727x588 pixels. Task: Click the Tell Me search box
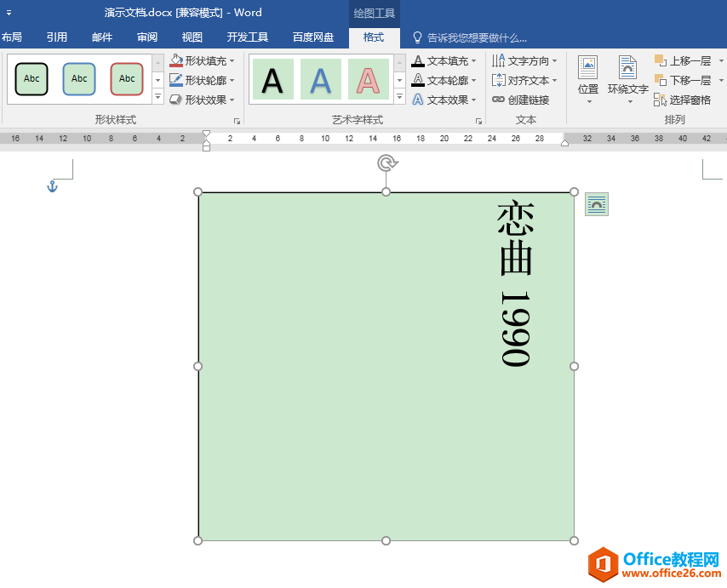pyautogui.click(x=477, y=37)
